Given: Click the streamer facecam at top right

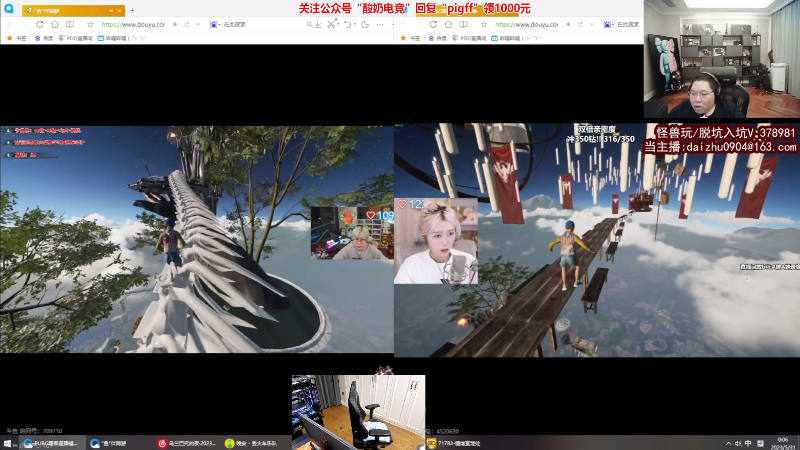Looking at the screenshot, I should pos(721,59).
